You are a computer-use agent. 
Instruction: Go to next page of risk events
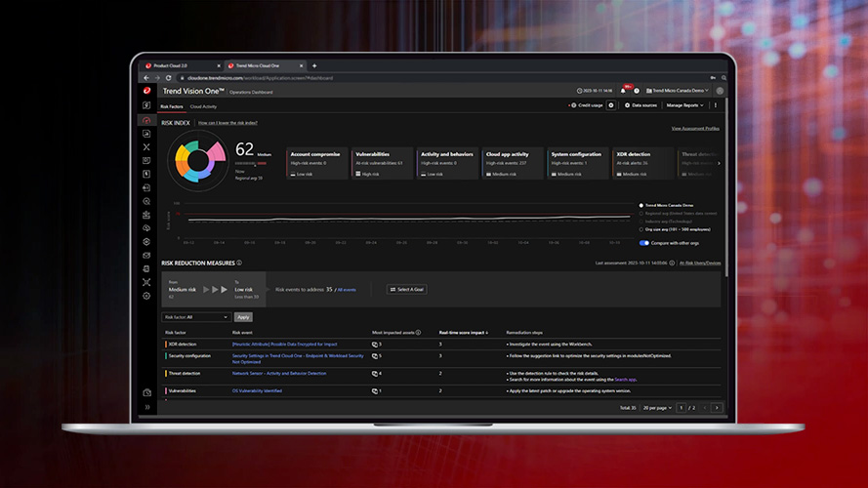click(717, 407)
